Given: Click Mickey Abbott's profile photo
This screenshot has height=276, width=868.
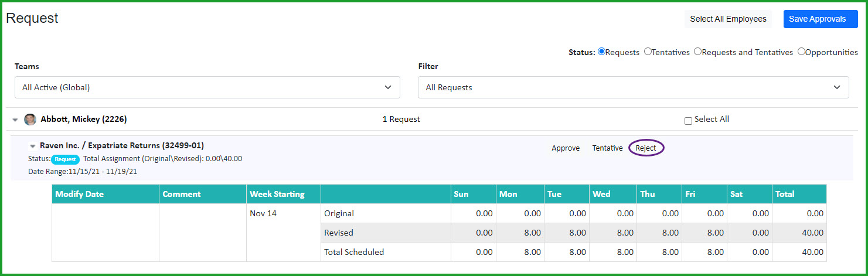Looking at the screenshot, I should (30, 120).
